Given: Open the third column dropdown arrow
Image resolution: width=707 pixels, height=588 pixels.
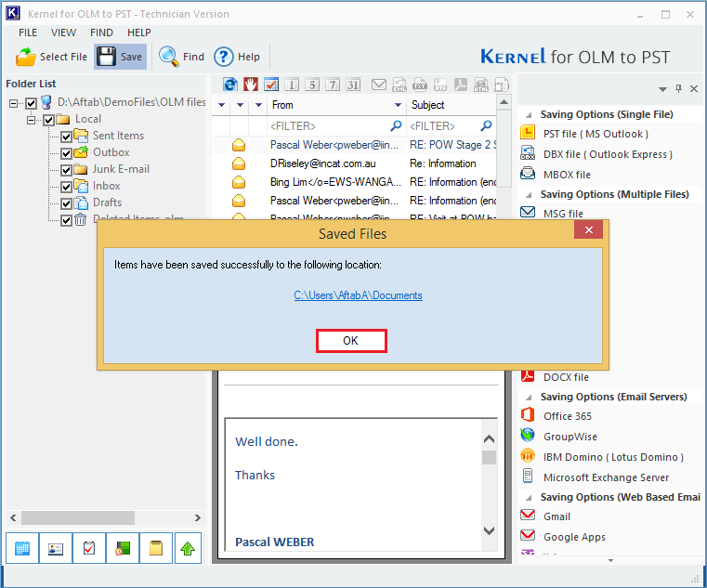Looking at the screenshot, I should (258, 105).
